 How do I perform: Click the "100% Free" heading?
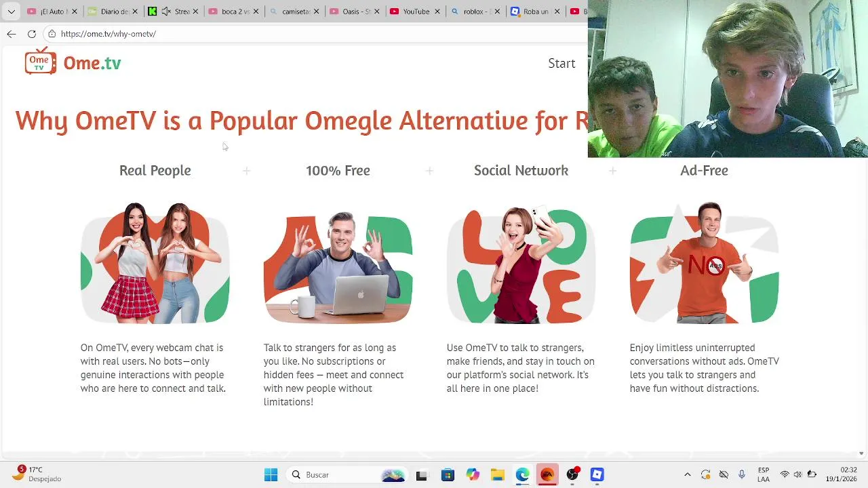(338, 170)
